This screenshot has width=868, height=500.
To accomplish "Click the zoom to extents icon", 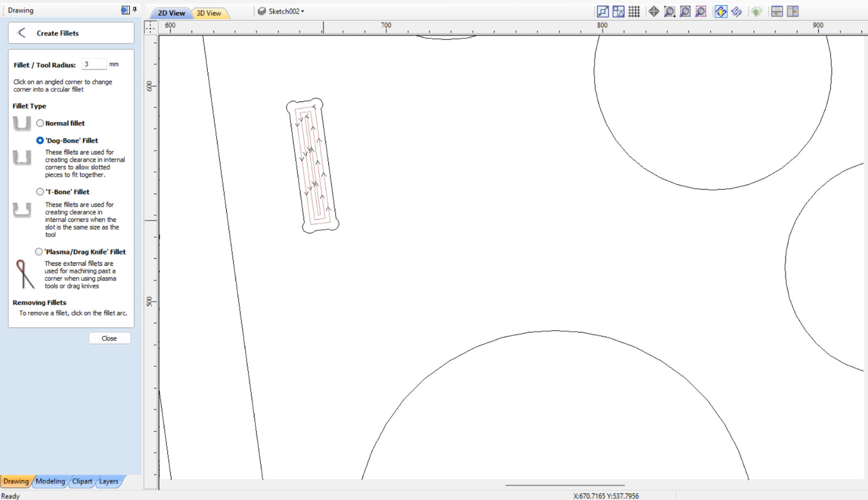I will [685, 11].
